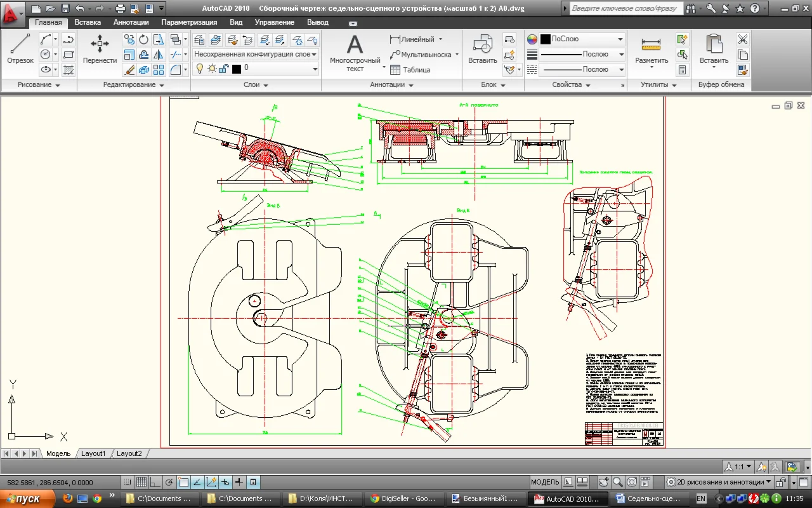Click the Перенести move tool
Image resolution: width=812 pixels, height=508 pixels.
100,49
